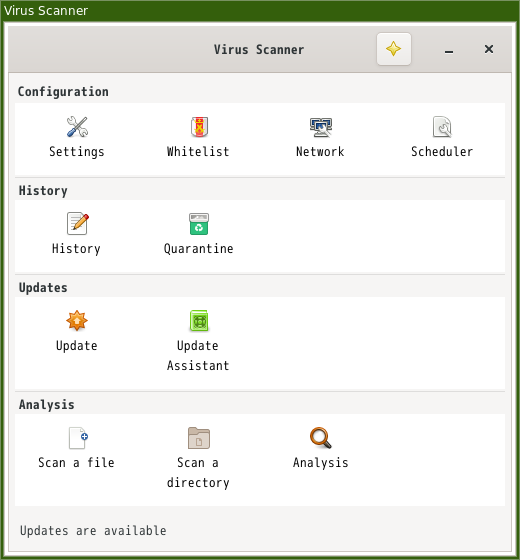Click the orange Update badge icon

coord(77,321)
